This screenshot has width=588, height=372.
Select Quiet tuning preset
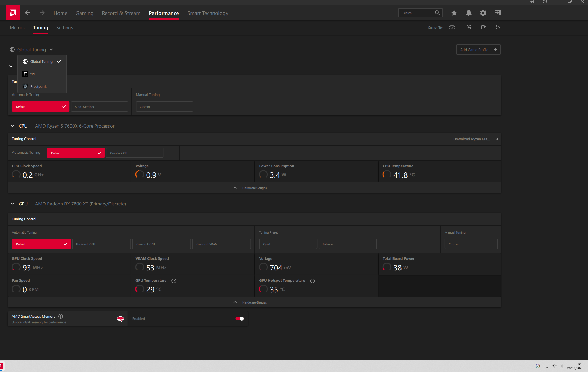(x=288, y=244)
